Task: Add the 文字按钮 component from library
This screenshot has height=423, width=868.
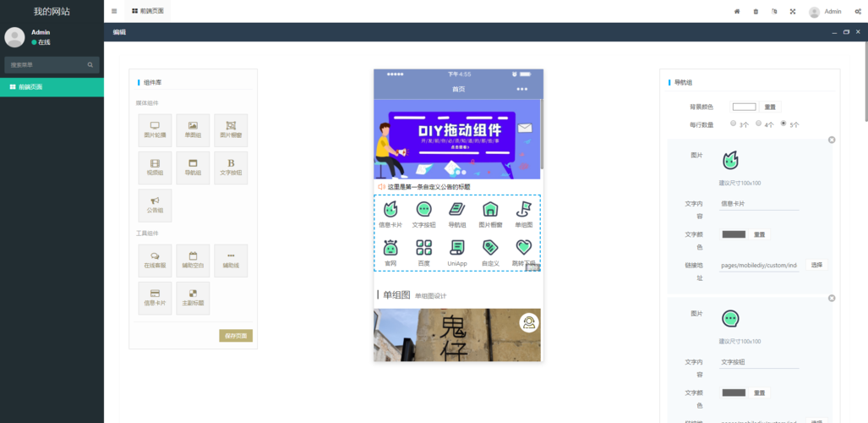Action: pos(231,168)
